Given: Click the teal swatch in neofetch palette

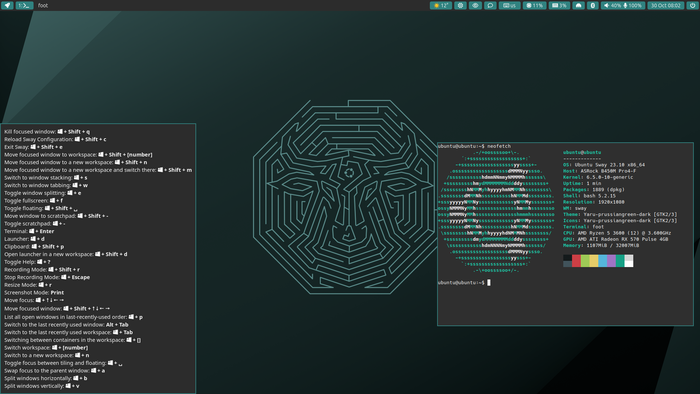Looking at the screenshot, I should coord(620,261).
